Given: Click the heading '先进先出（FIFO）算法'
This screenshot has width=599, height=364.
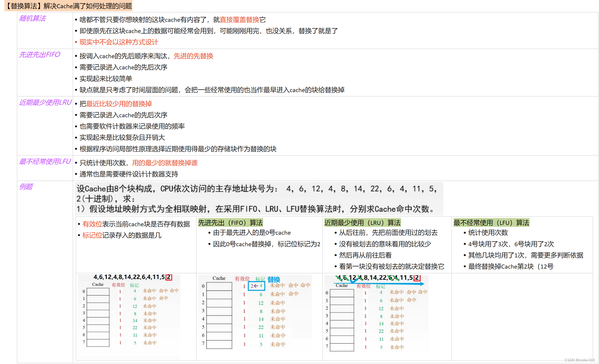Looking at the screenshot, I should coord(230,223).
